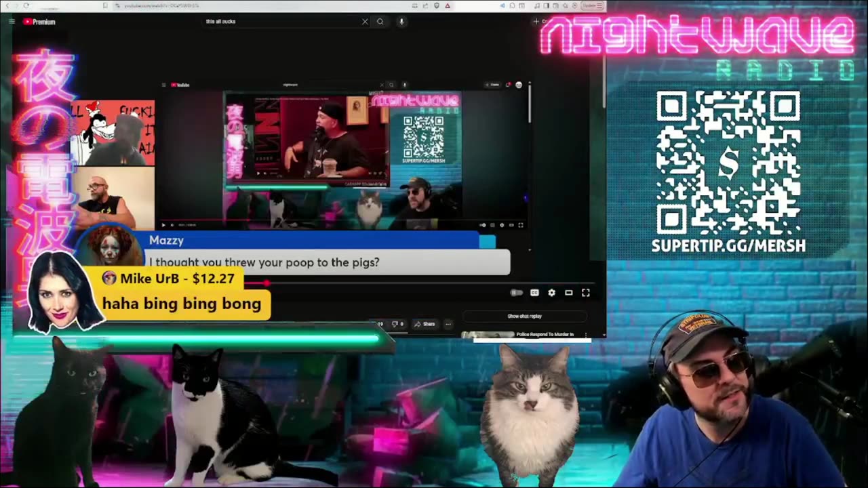The image size is (868, 488).
Task: Open notifications bell in nested YouTube
Action: pyautogui.click(x=508, y=85)
